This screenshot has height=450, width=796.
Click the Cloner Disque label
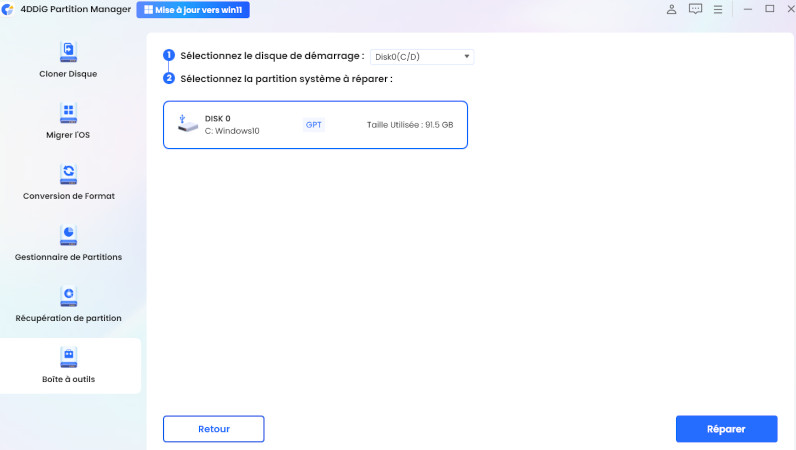[68, 74]
